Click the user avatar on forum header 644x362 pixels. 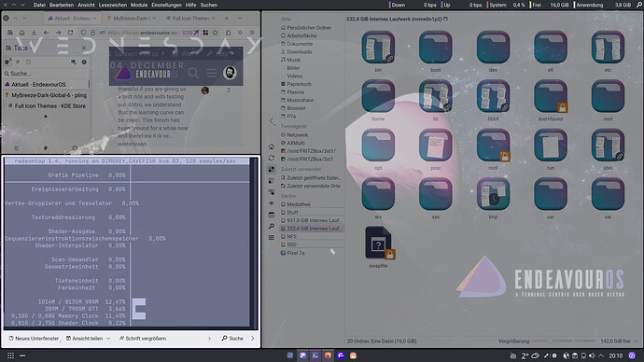(x=230, y=73)
